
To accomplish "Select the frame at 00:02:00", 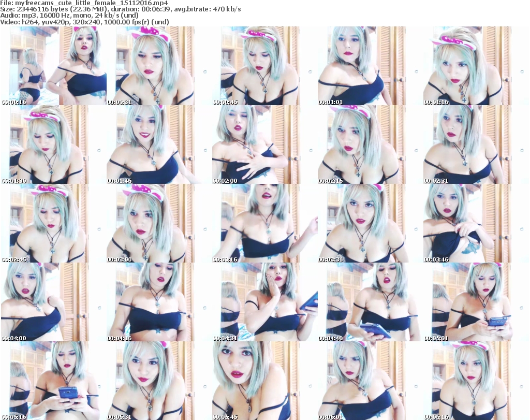I will (x=264, y=144).
